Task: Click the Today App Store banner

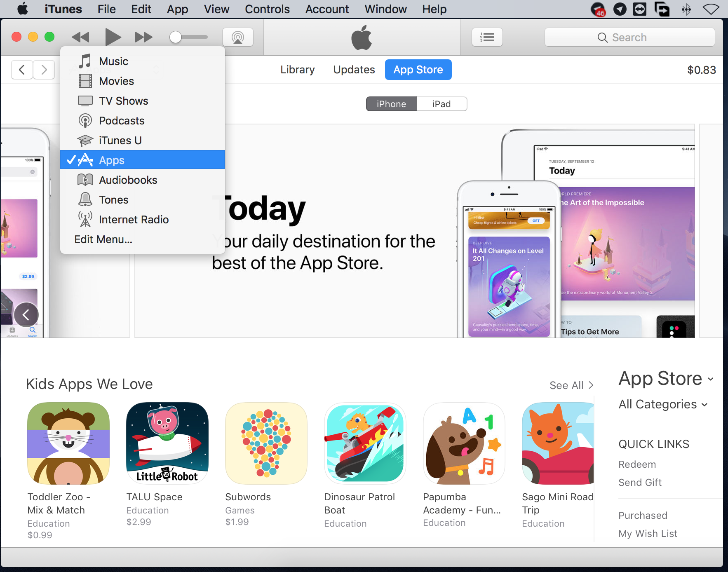Action: (x=415, y=231)
